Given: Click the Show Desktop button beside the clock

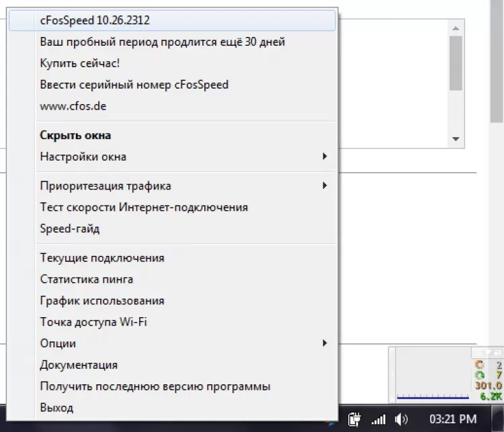Looking at the screenshot, I should point(497,419).
